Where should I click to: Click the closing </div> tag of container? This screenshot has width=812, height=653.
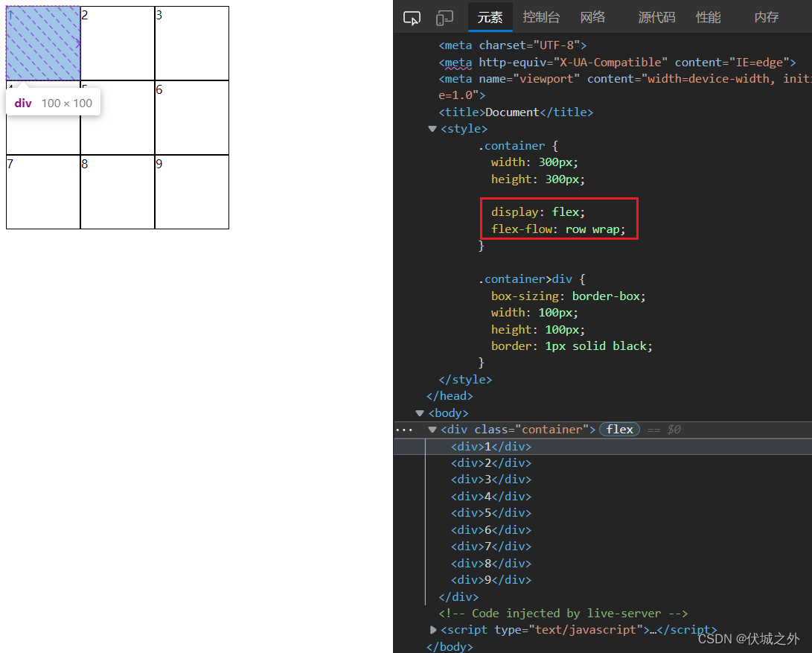click(458, 596)
